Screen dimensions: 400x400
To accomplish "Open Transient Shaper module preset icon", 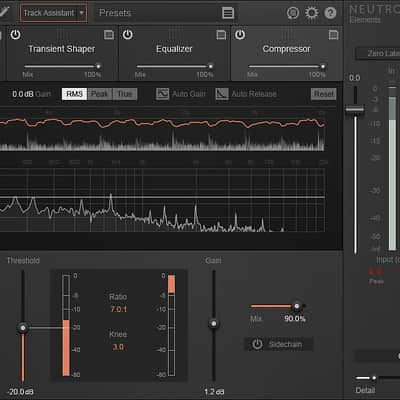I will point(109,35).
